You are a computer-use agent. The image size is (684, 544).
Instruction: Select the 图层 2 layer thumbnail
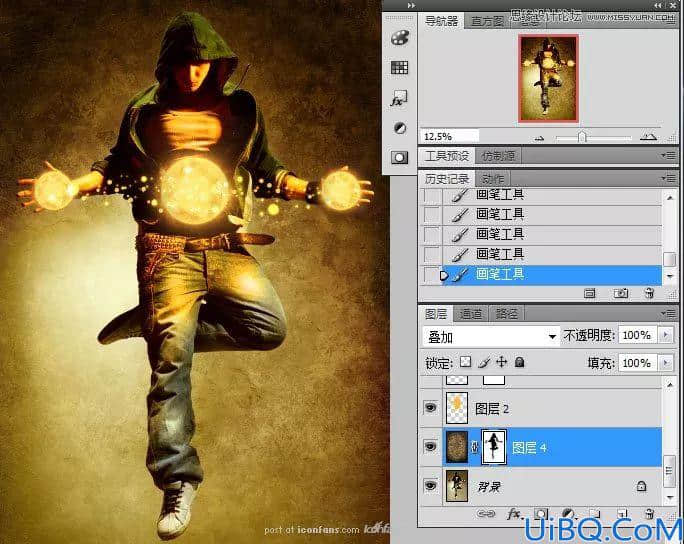pos(457,407)
